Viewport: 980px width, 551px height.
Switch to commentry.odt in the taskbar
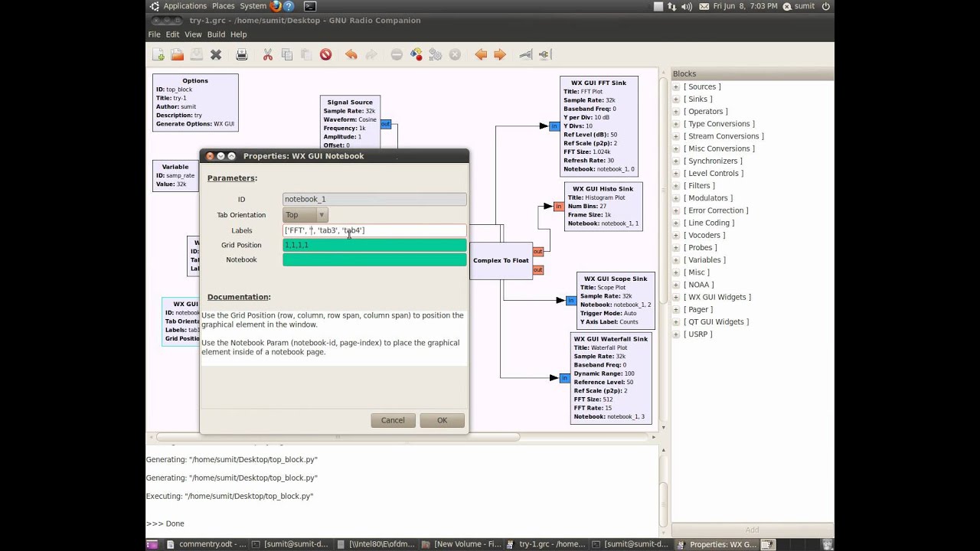point(206,545)
